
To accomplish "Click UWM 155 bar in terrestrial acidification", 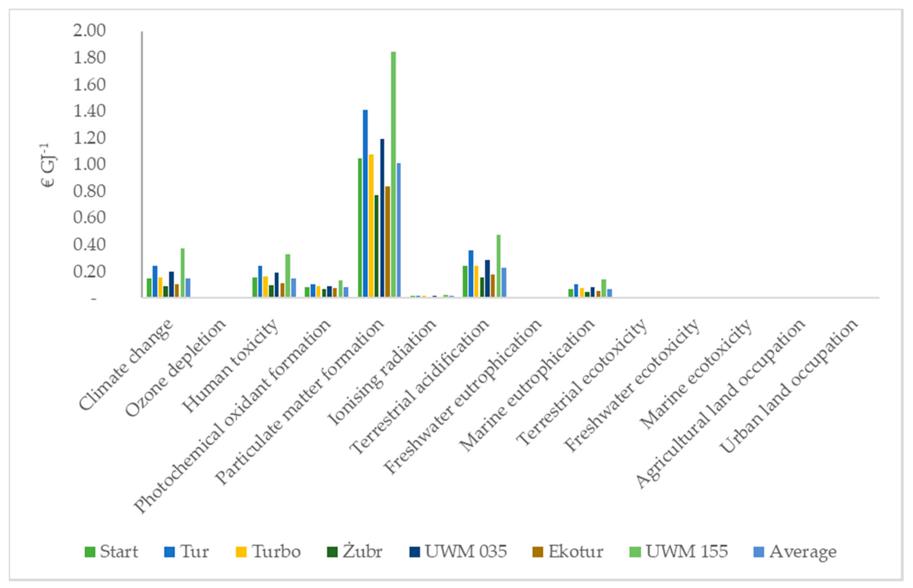I will click(x=498, y=266).
